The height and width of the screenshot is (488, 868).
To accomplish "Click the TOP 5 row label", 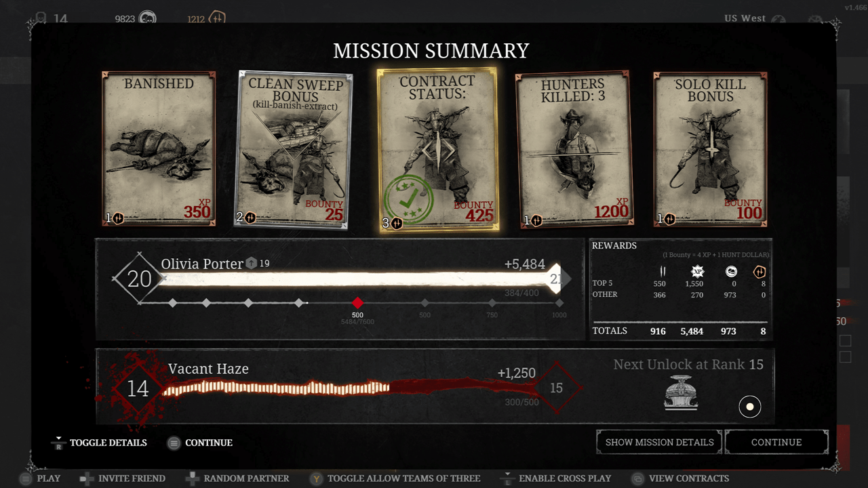I will coord(602,284).
